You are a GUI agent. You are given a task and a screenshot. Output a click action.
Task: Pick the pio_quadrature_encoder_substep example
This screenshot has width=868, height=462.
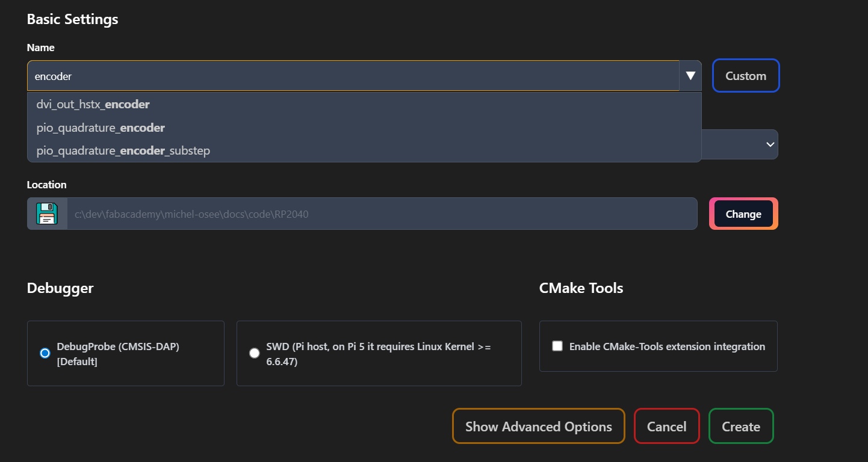123,150
